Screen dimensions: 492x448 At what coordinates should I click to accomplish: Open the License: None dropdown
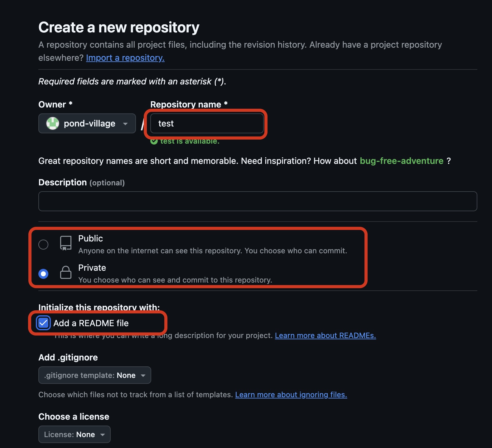74,434
